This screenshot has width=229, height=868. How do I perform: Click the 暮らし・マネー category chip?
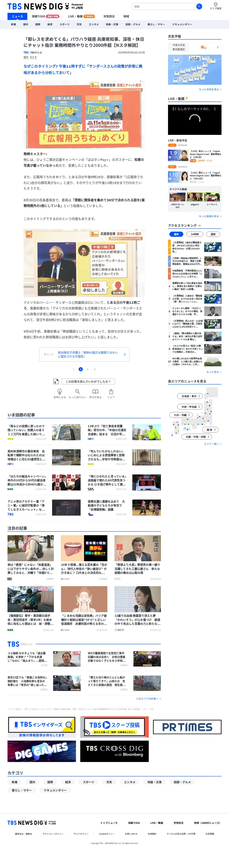(22, 790)
